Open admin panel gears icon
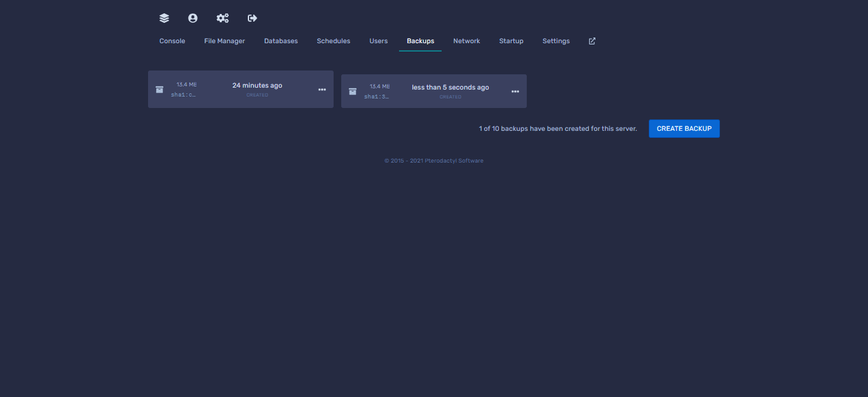 click(222, 18)
